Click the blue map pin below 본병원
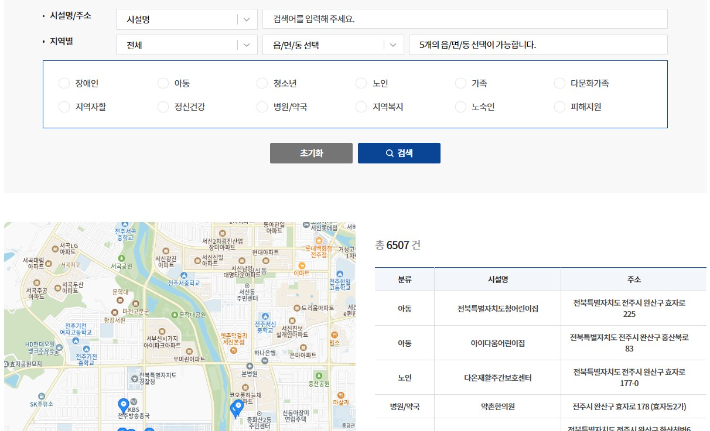The image size is (710, 431). pos(236,408)
